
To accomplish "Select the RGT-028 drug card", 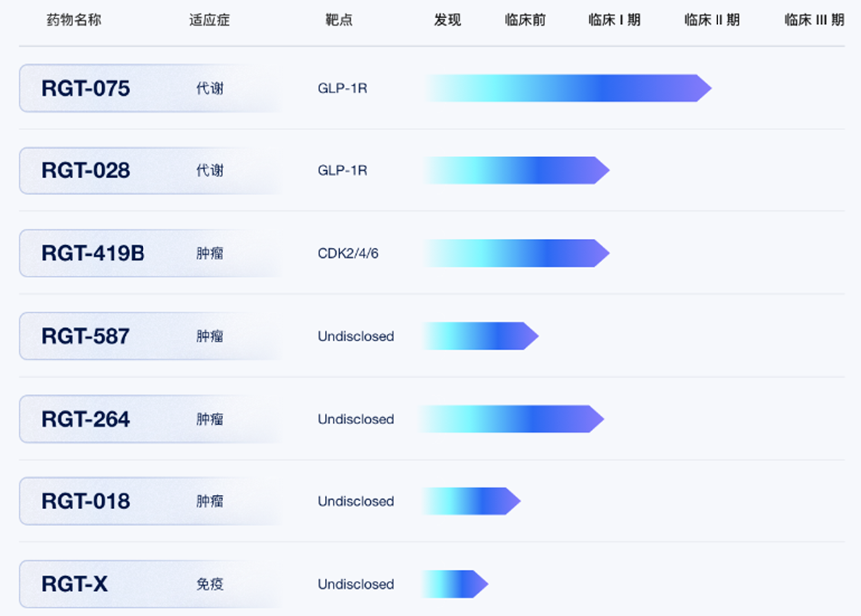I will click(86, 171).
